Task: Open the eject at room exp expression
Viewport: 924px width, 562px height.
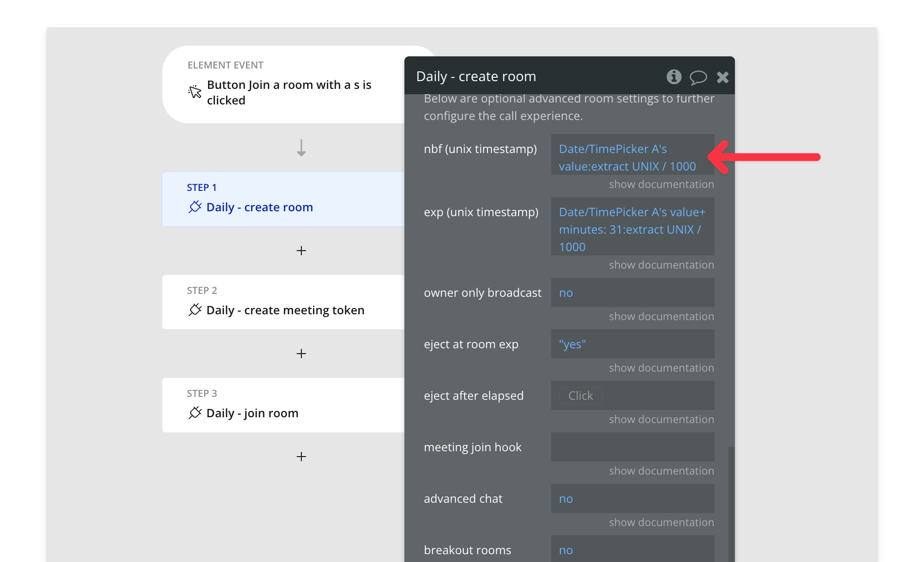Action: [572, 344]
